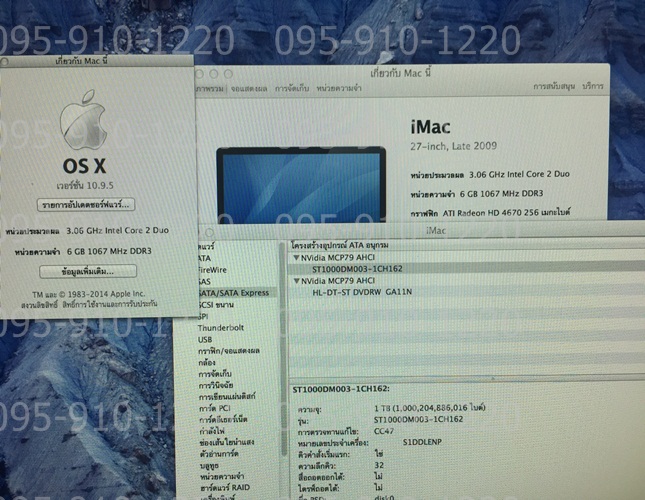Click the 3.06 GHz processor text in iMac window
This screenshot has width=645, height=500.
click(519, 174)
